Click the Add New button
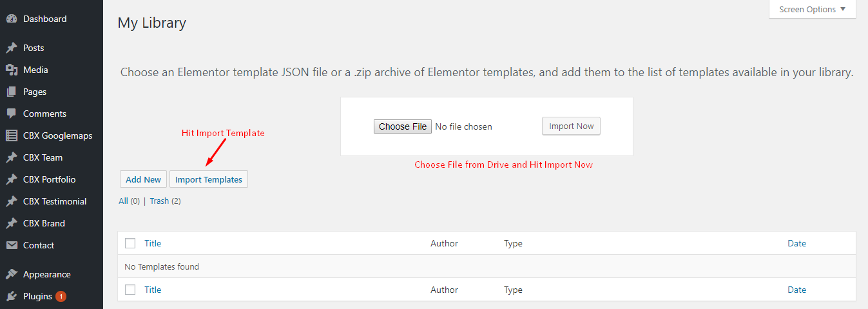 pos(143,179)
